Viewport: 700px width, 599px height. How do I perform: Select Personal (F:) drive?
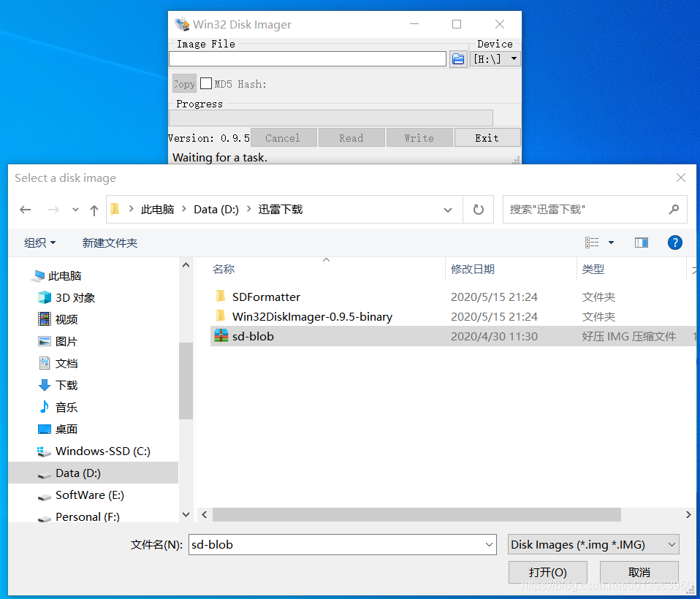tap(88, 516)
